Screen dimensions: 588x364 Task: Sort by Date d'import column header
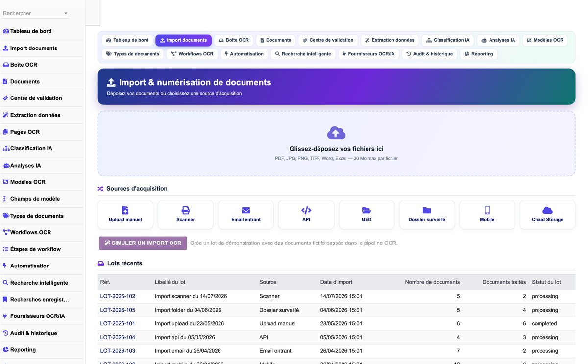point(336,282)
